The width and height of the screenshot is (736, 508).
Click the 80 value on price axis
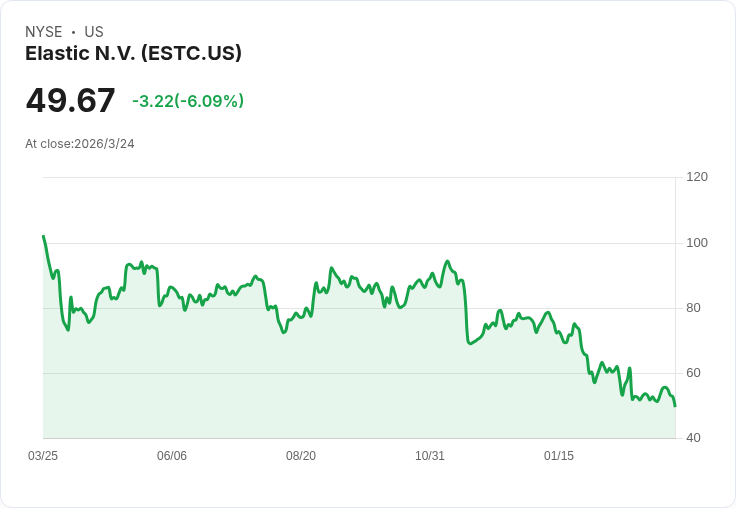click(693, 308)
